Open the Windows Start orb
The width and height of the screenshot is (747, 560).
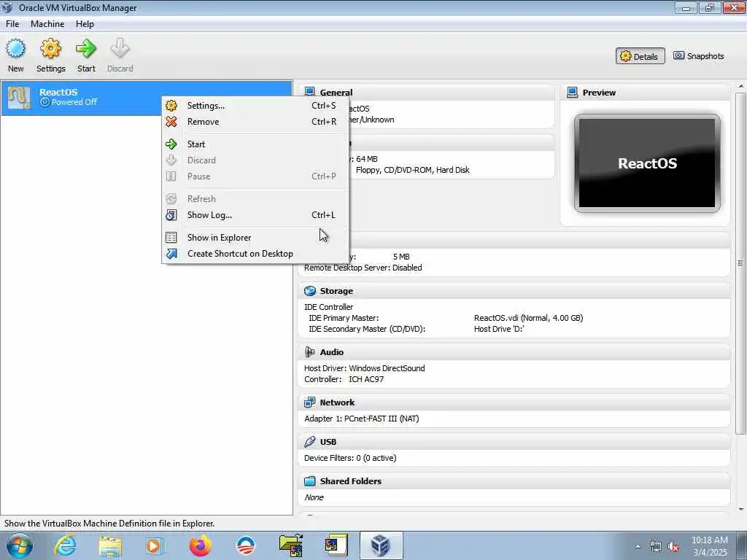coord(20,545)
